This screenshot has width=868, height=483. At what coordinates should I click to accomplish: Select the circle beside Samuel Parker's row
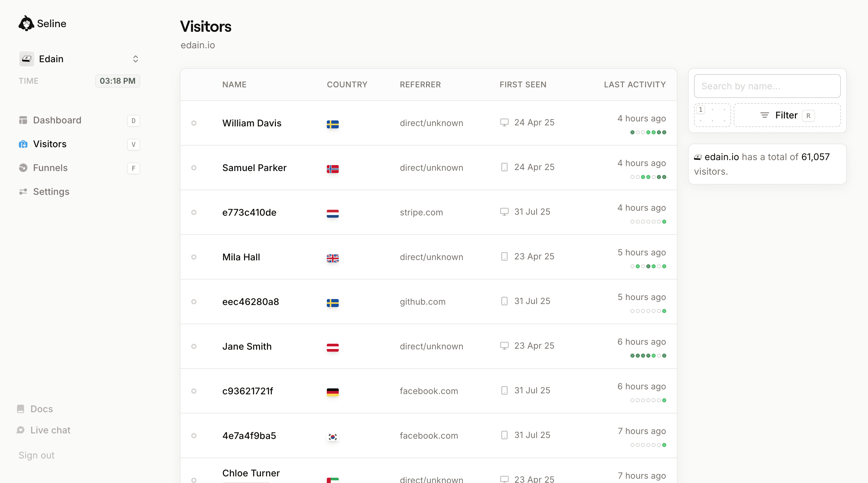tap(194, 167)
